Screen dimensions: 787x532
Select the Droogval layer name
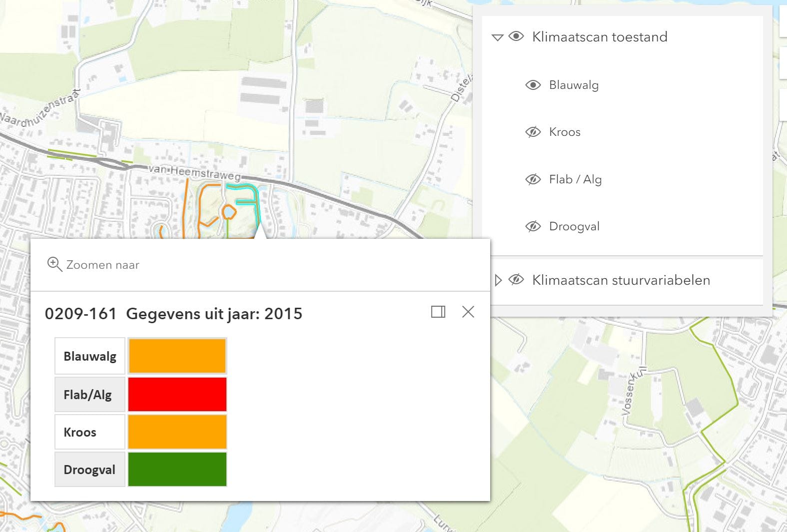pyautogui.click(x=574, y=226)
